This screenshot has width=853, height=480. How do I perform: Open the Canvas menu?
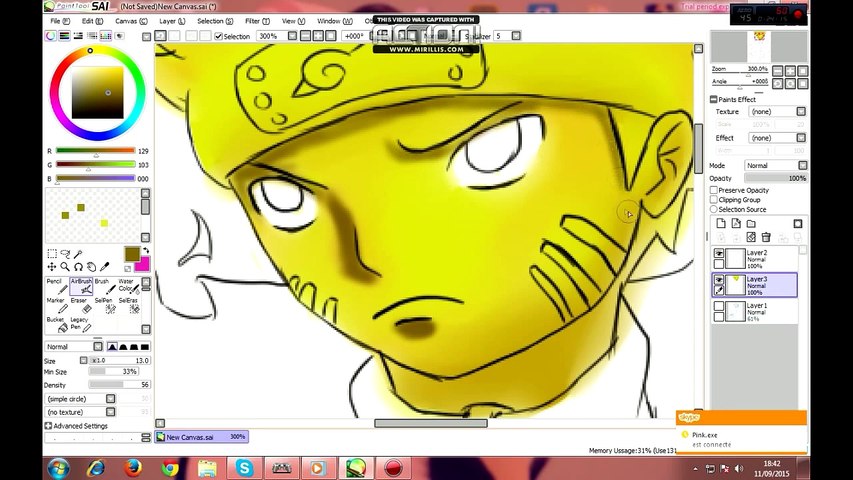point(131,21)
